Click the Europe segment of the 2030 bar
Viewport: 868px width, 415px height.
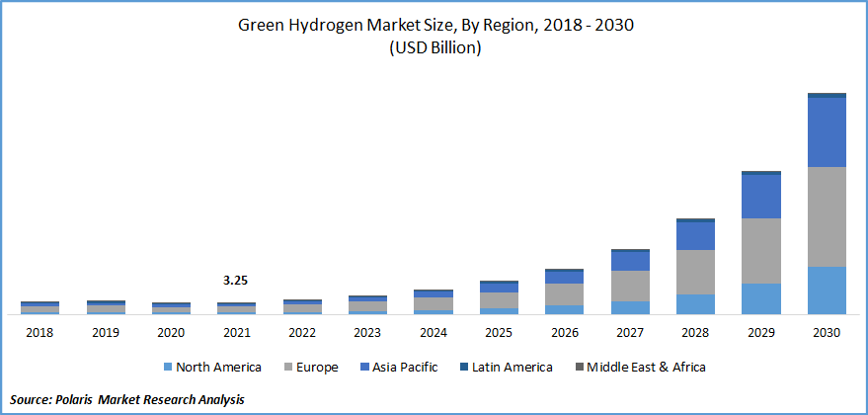(828, 216)
